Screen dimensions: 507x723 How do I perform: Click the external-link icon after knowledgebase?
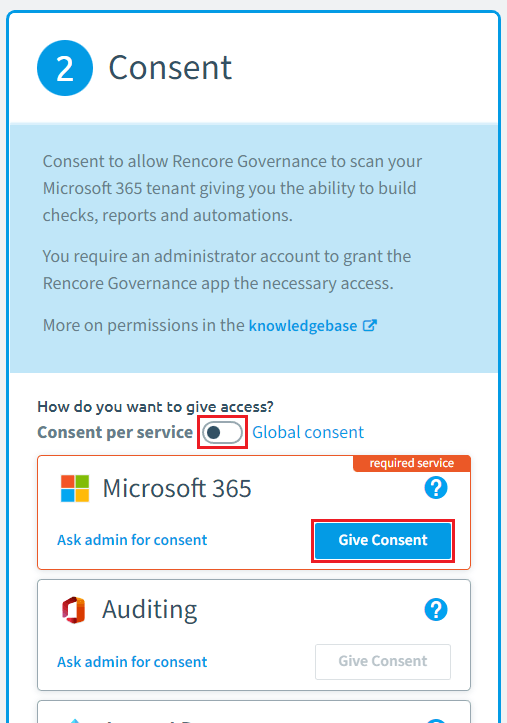[x=370, y=326]
